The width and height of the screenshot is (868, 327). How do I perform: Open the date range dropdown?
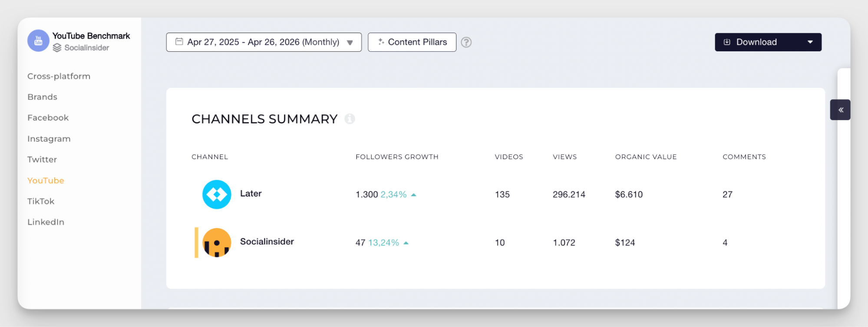point(264,42)
